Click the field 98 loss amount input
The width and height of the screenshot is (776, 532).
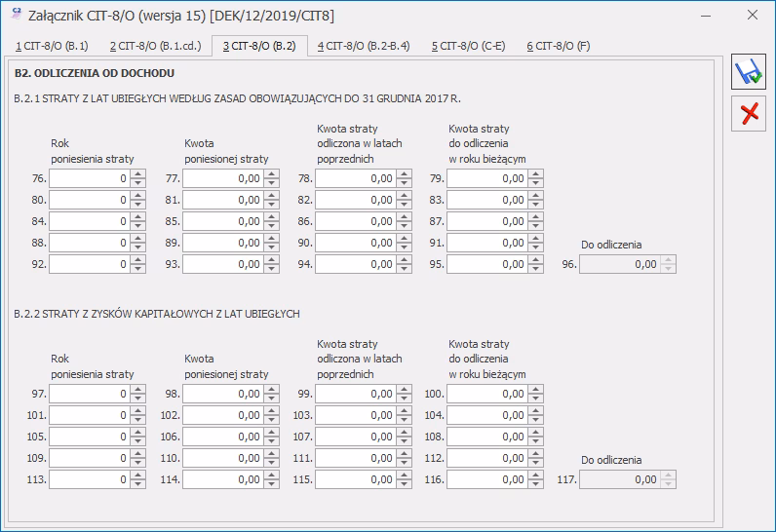click(221, 394)
